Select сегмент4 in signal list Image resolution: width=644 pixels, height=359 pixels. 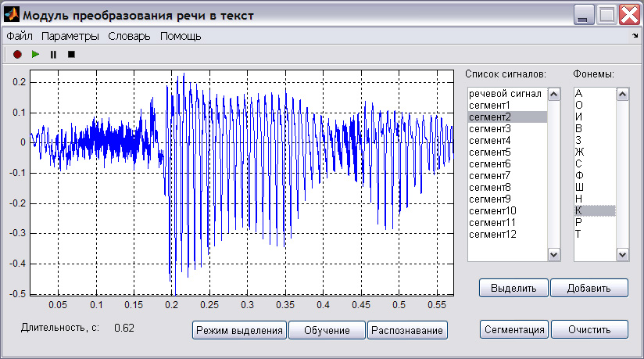coord(508,141)
